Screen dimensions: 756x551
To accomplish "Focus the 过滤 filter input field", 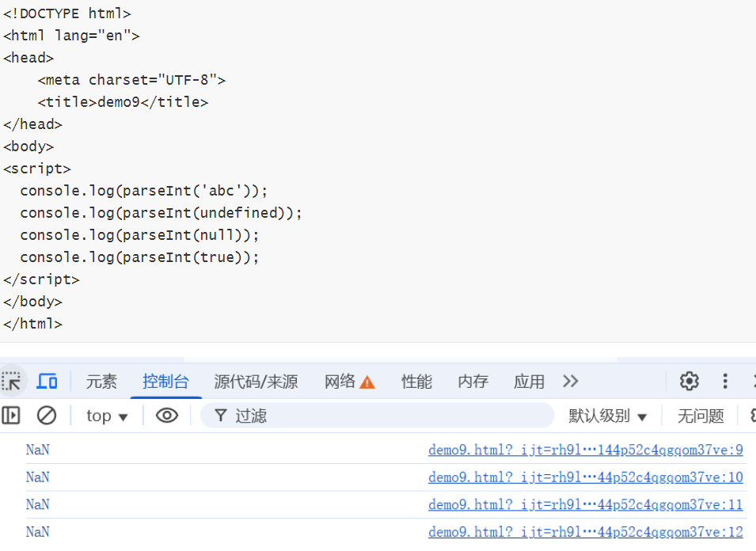I will tap(377, 416).
